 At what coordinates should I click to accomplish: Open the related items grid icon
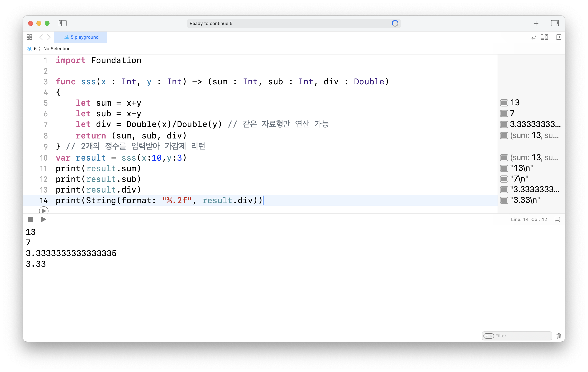[x=29, y=37]
